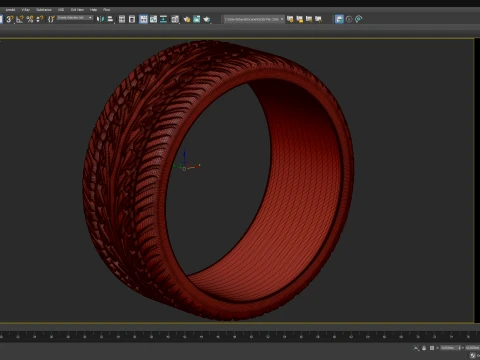Click the circular gray icon in toolbar
Image resolution: width=480 pixels, height=360 pixels.
349,19
